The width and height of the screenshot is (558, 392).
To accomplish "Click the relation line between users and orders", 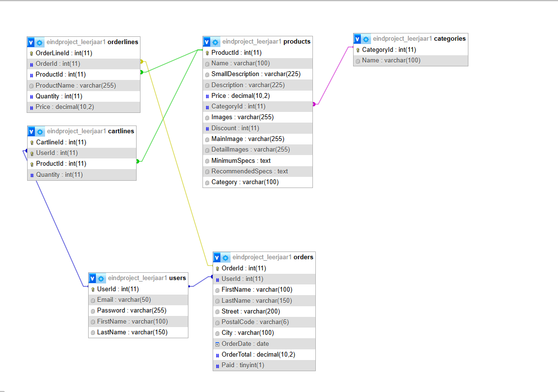I will [201, 282].
